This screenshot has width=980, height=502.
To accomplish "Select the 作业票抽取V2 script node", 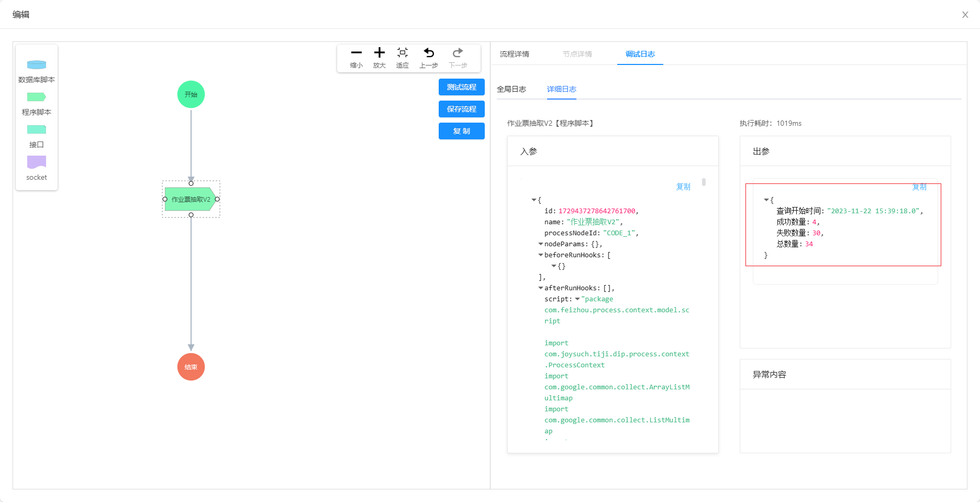I will pos(191,199).
